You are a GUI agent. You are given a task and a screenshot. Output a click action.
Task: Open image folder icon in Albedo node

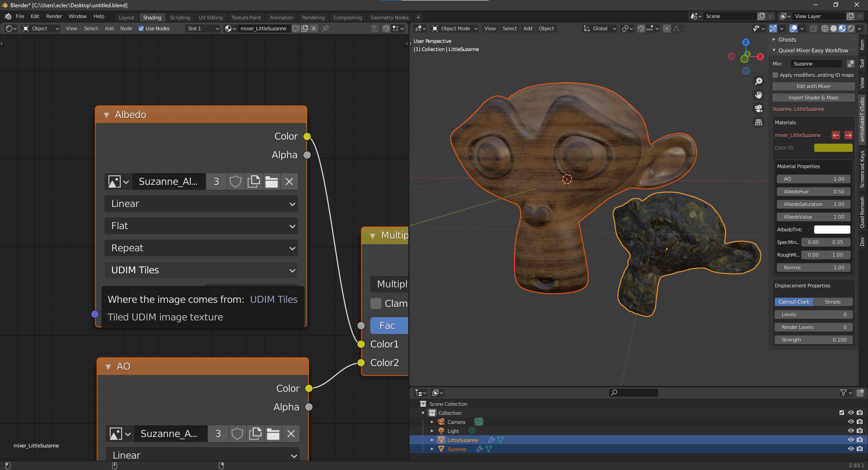[271, 182]
